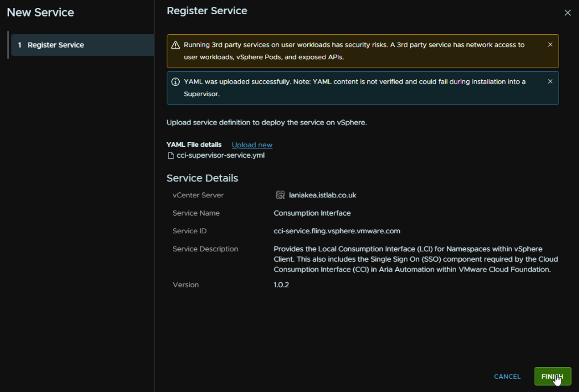This screenshot has height=392, width=579.
Task: Click the YAML uploaded successfully message text
Action: (x=354, y=88)
